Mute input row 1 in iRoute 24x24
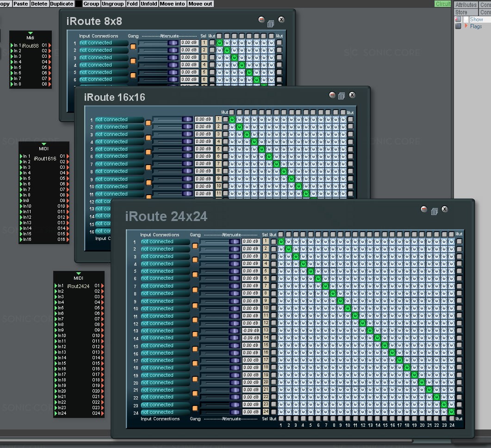 pos(273,242)
